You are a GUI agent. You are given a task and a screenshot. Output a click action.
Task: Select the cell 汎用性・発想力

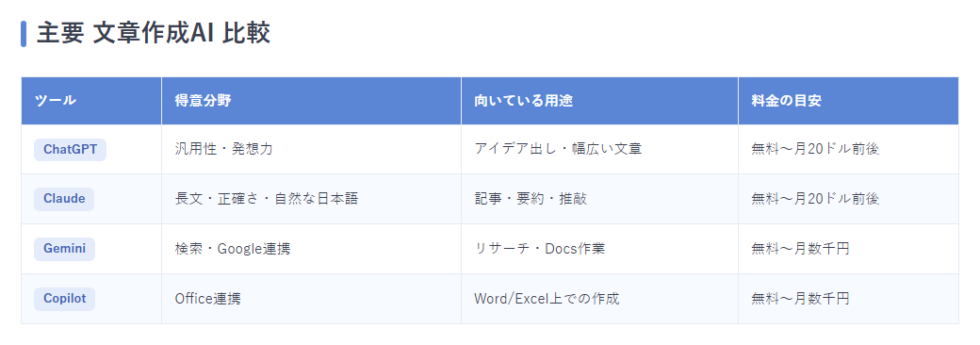coord(311,149)
